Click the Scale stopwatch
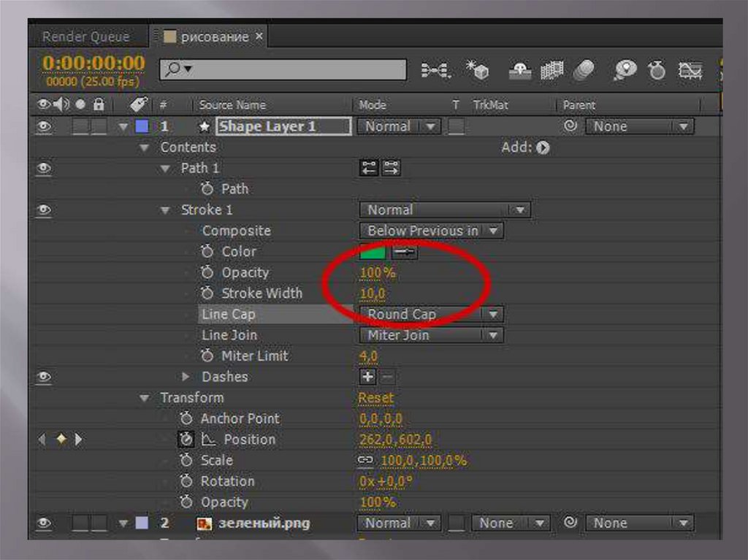Viewport: 748px width, 560px height. point(186,459)
